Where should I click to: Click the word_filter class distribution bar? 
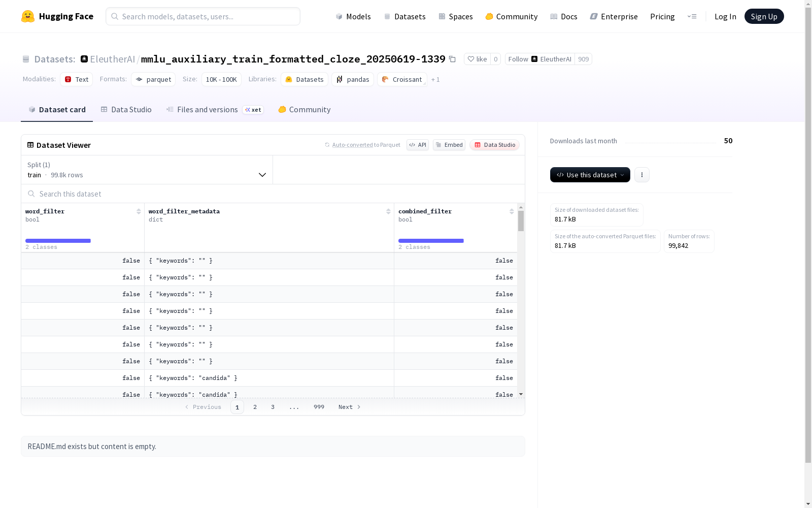coord(58,241)
